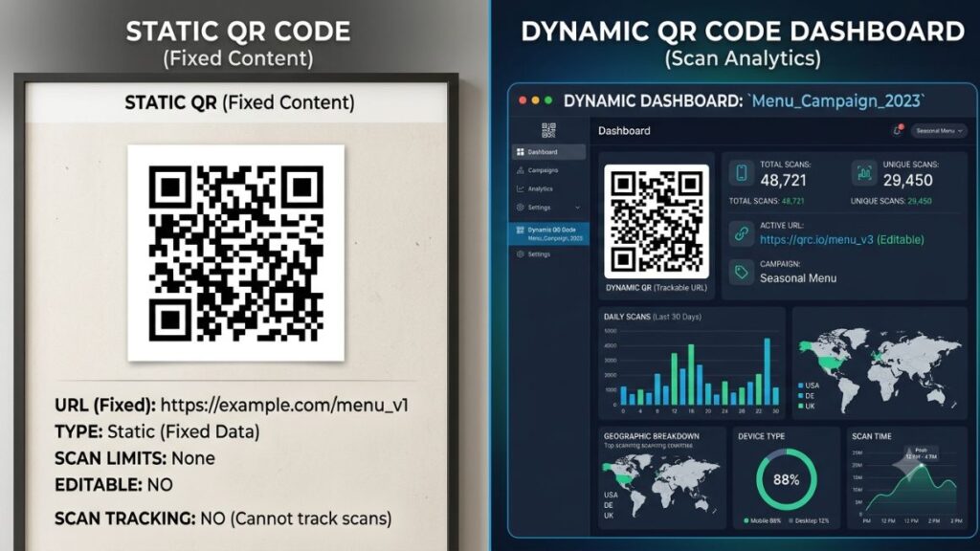Click the peak tooltip on Scan Time chart
This screenshot has height=551, width=980.
click(x=922, y=453)
